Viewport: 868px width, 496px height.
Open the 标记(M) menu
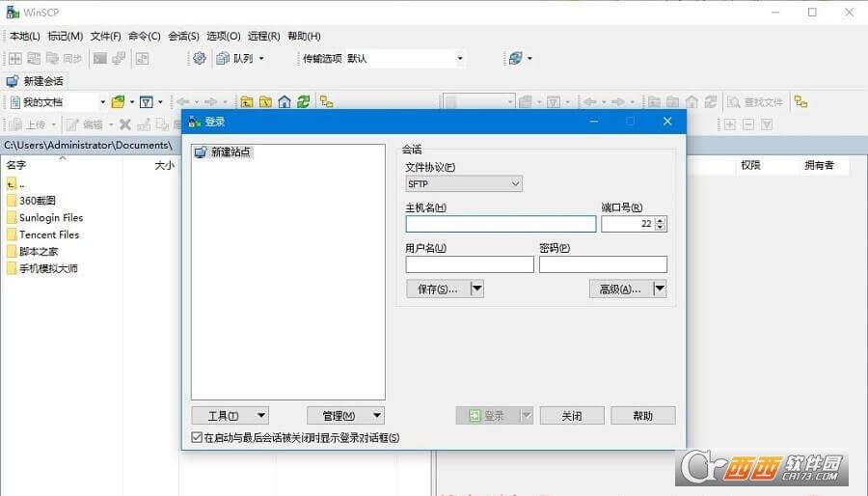pos(66,36)
